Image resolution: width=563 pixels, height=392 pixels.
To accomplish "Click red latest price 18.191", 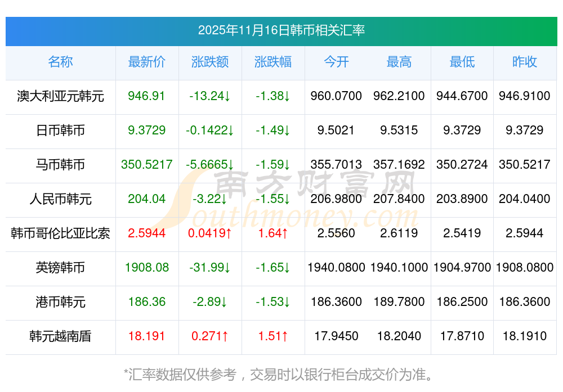I will click(x=146, y=336).
